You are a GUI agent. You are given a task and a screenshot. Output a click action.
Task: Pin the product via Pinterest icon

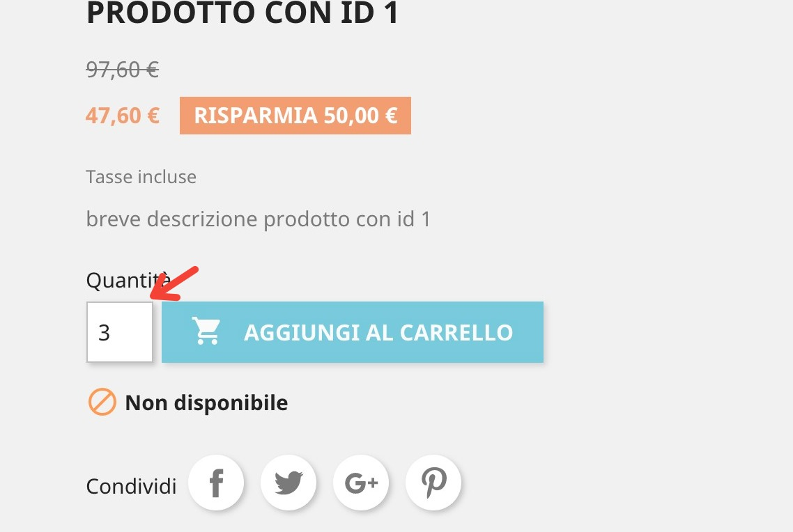(x=433, y=483)
